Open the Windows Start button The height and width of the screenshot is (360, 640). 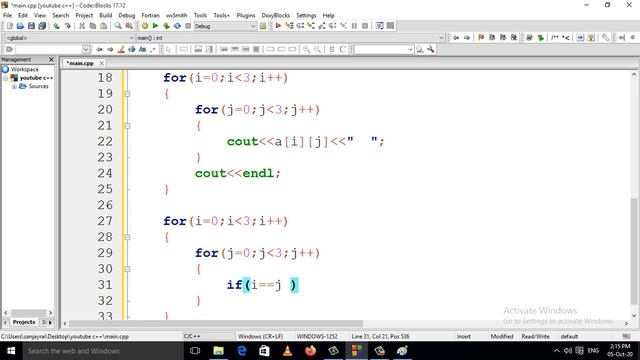[x=11, y=351]
